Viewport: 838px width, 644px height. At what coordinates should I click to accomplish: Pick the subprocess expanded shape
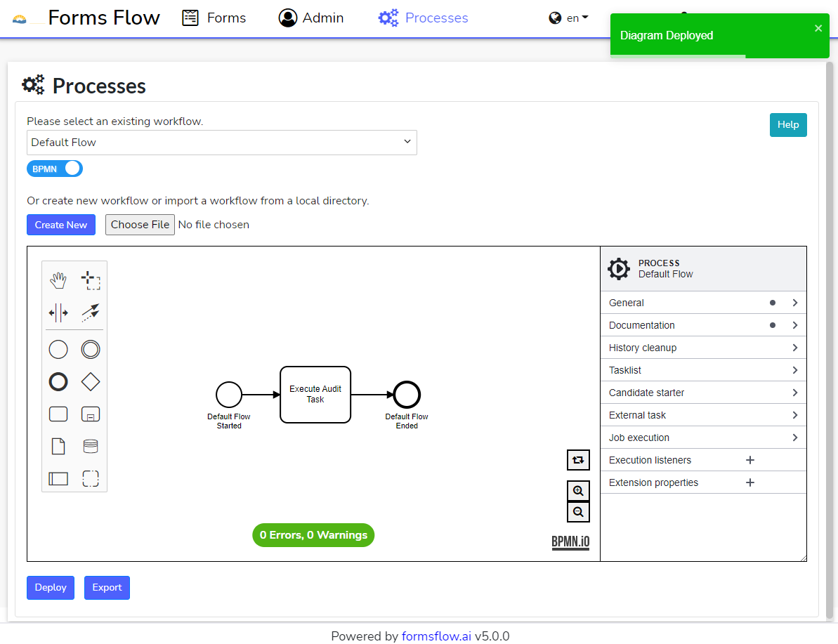[91, 414]
